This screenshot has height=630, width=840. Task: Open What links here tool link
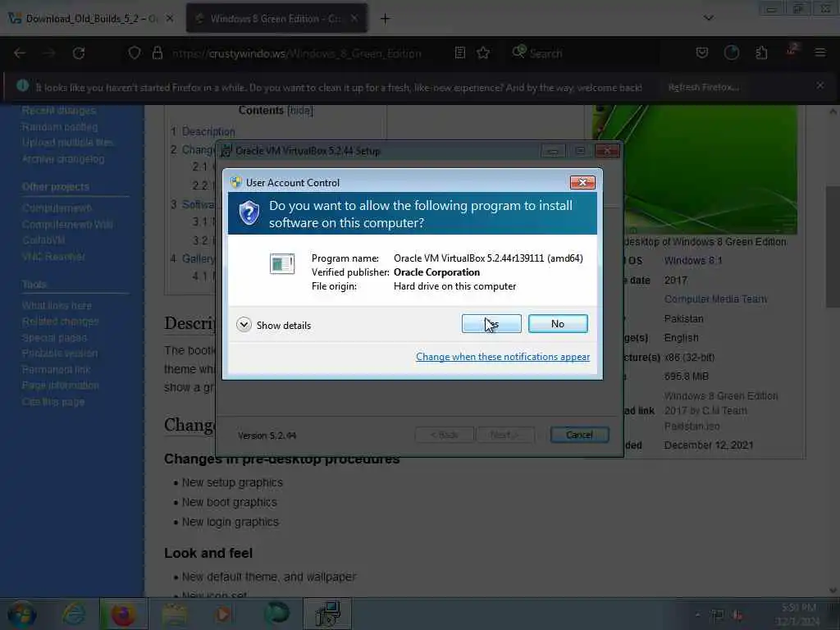pos(57,305)
